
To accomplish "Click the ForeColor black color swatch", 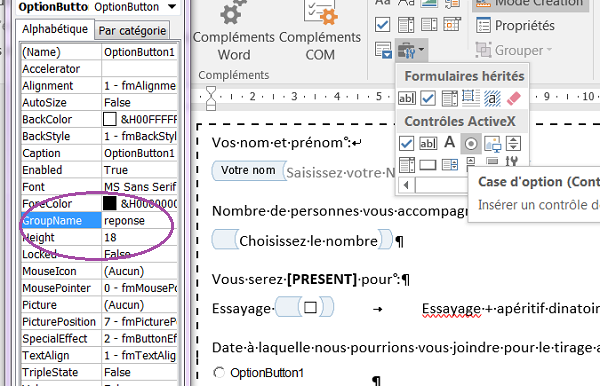I will pos(109,204).
